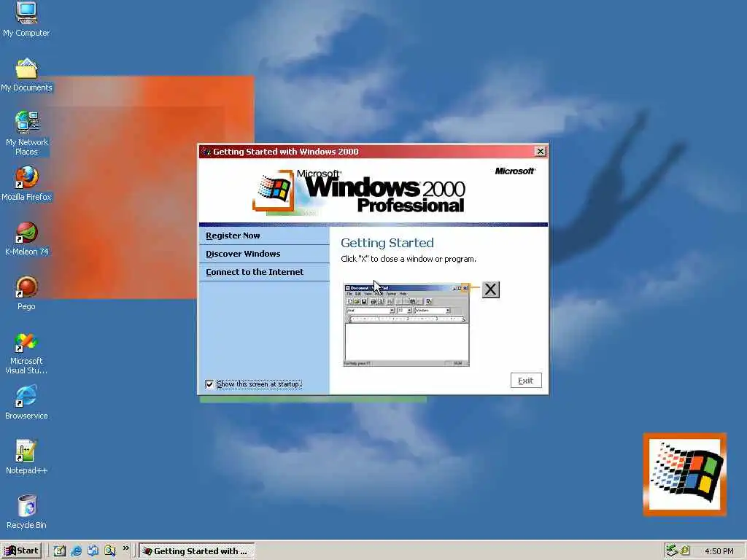Click the large X illustration icon
The height and width of the screenshot is (560, 747).
(491, 289)
